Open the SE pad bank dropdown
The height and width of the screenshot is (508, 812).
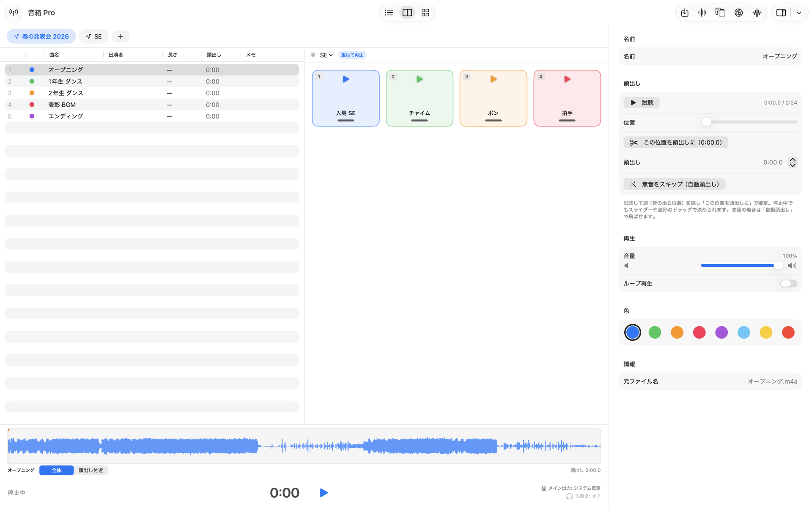326,55
